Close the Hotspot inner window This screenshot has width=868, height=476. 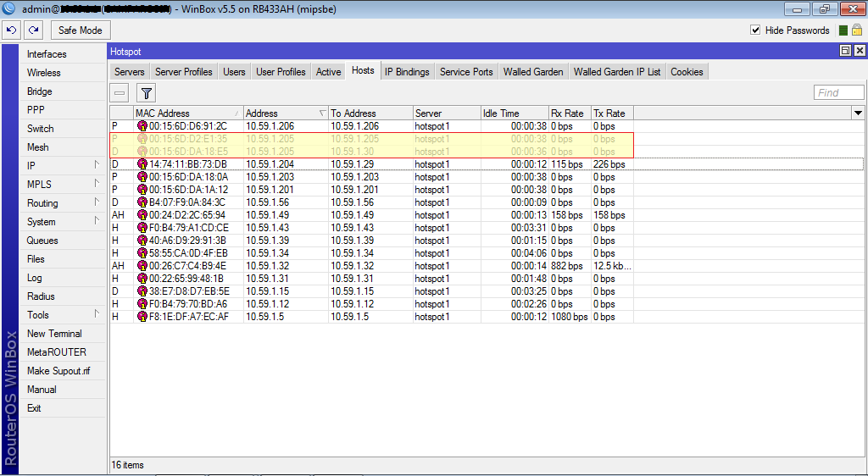[860, 51]
